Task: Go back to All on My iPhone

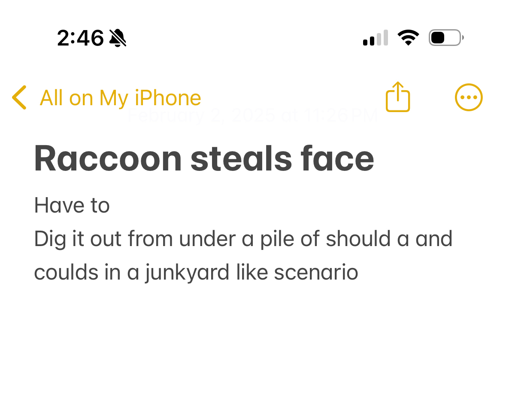Action: pos(120,98)
